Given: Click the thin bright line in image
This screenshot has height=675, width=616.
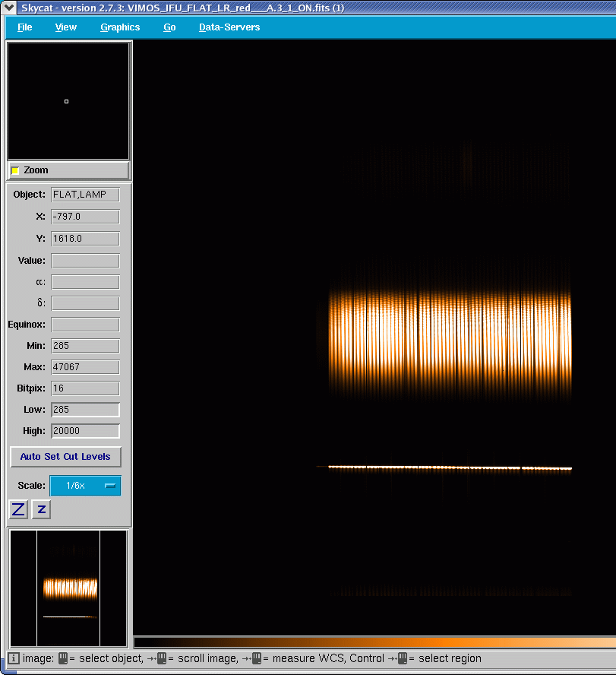Looking at the screenshot, I should (x=450, y=467).
